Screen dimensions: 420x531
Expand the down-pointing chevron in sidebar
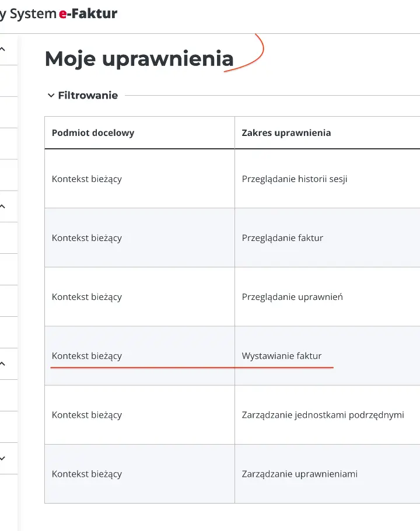(x=3, y=459)
